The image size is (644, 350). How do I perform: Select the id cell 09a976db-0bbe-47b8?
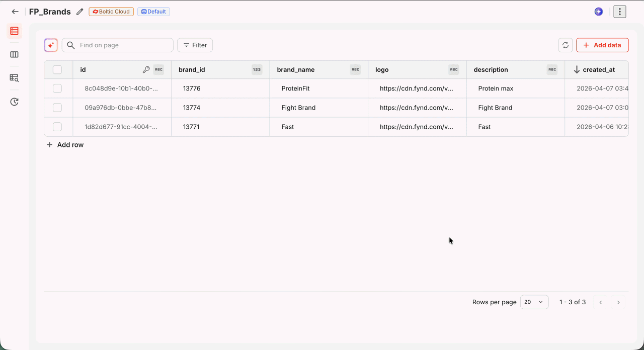[122, 108]
